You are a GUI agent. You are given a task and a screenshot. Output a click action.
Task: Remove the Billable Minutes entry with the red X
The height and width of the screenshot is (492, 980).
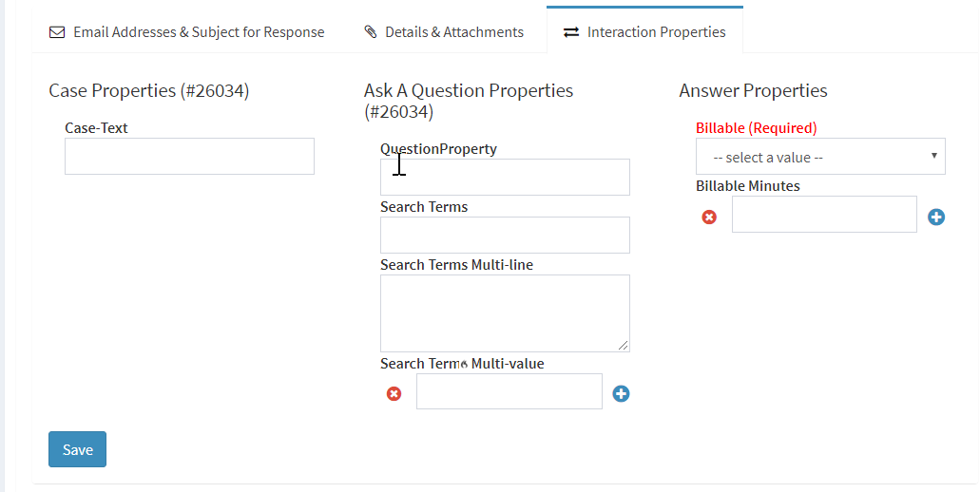(709, 217)
